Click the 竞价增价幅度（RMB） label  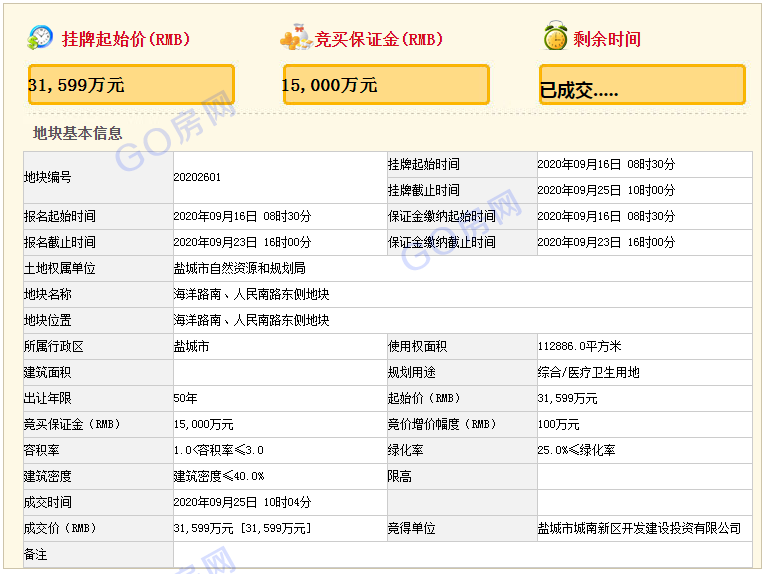442,424
